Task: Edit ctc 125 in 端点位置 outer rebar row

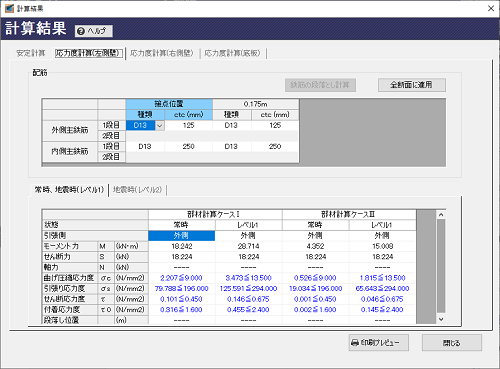Action: (x=189, y=125)
